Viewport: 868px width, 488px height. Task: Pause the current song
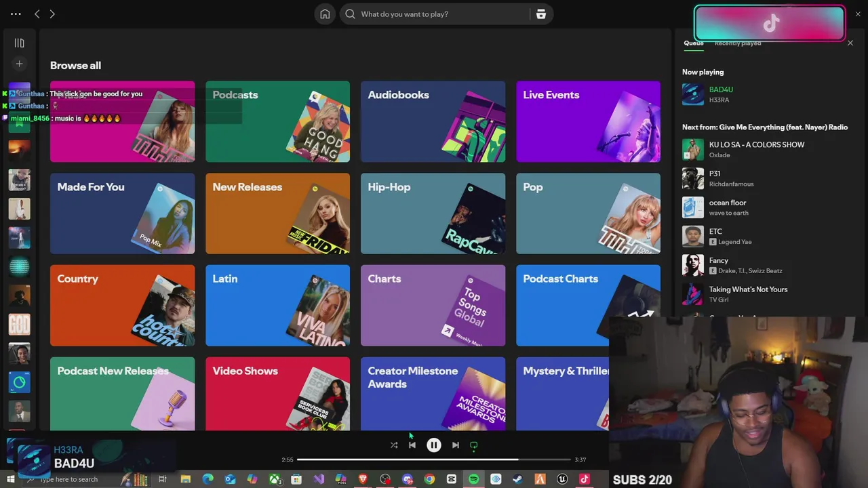point(434,445)
